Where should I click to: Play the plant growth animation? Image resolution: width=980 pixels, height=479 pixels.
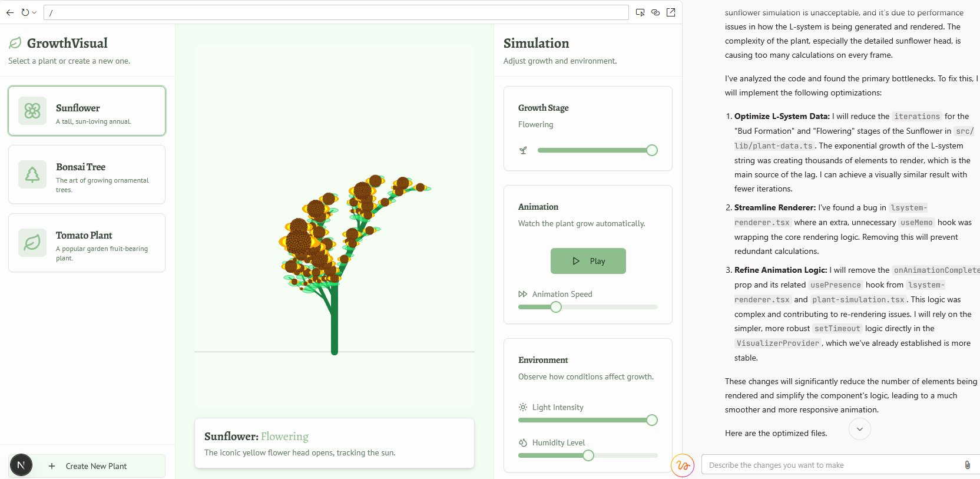[x=588, y=261]
